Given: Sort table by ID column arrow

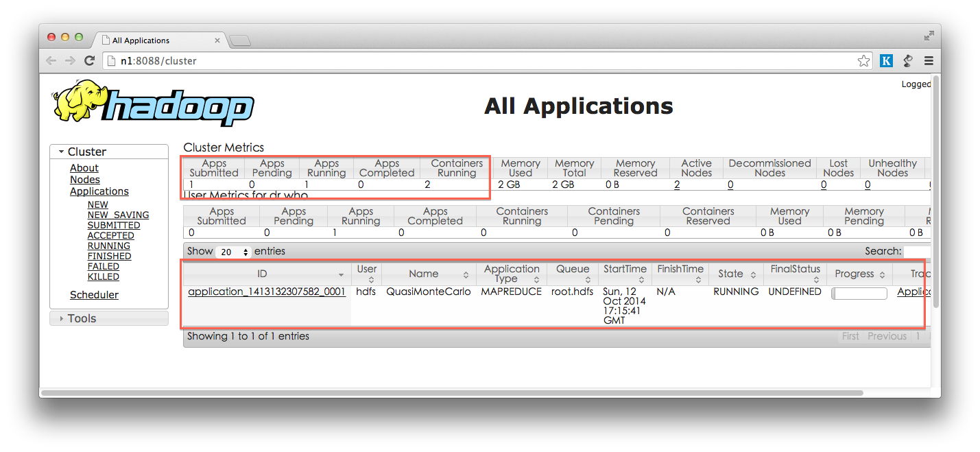Looking at the screenshot, I should pyautogui.click(x=341, y=274).
